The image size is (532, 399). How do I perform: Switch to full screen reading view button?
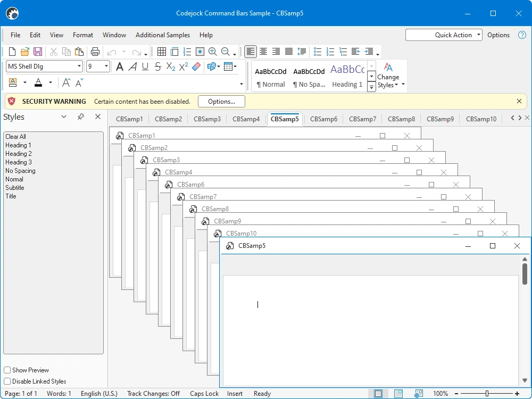pyautogui.click(x=398, y=394)
